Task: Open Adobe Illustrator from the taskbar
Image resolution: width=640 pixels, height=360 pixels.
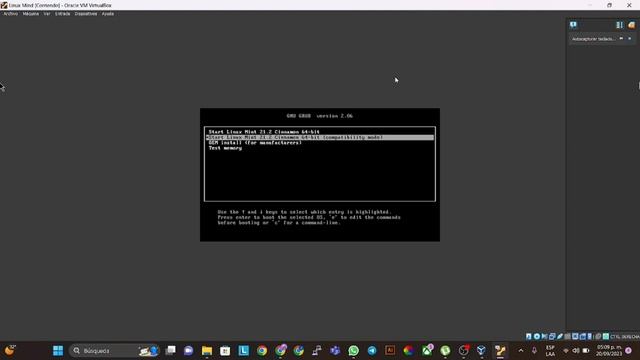Action: pyautogui.click(x=390, y=351)
